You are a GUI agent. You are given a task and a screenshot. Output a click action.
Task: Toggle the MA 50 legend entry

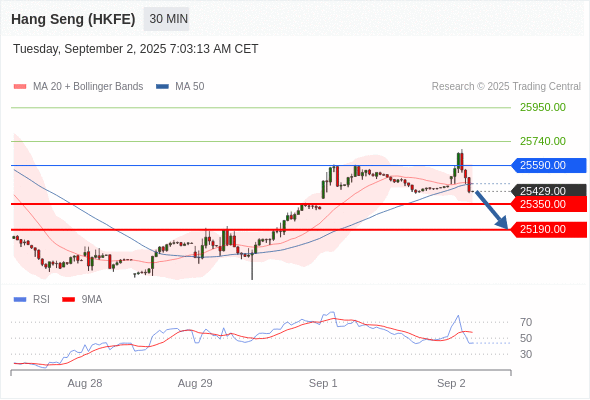[x=180, y=87]
